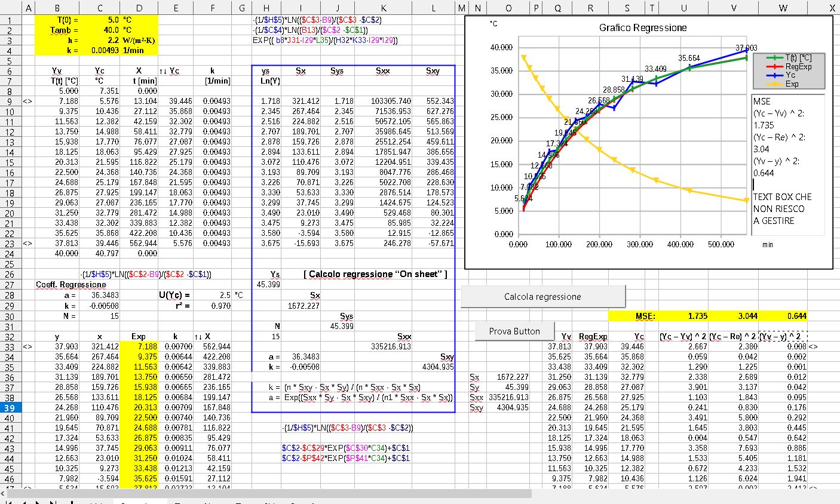
Task: Click the scroll-left arrow of the horizontal scrollbar
Action: (3, 494)
